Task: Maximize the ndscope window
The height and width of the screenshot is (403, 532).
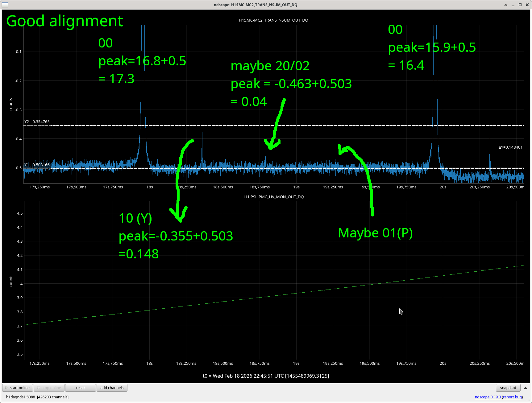Action: (520, 5)
